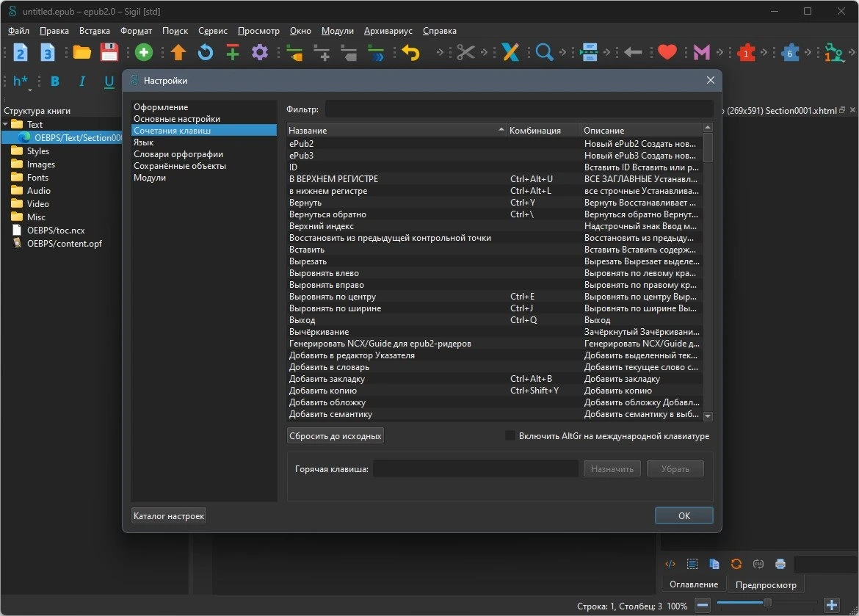
Task: Apply italic with the I icon
Action: tap(81, 81)
